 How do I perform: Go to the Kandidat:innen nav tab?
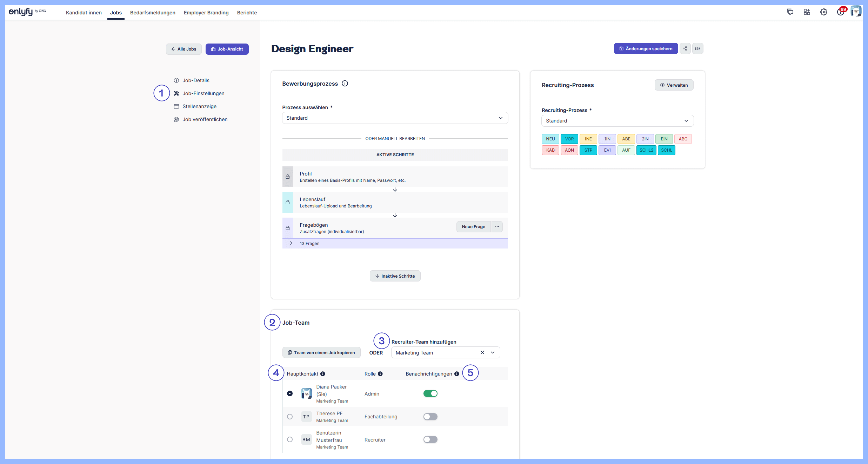84,13
